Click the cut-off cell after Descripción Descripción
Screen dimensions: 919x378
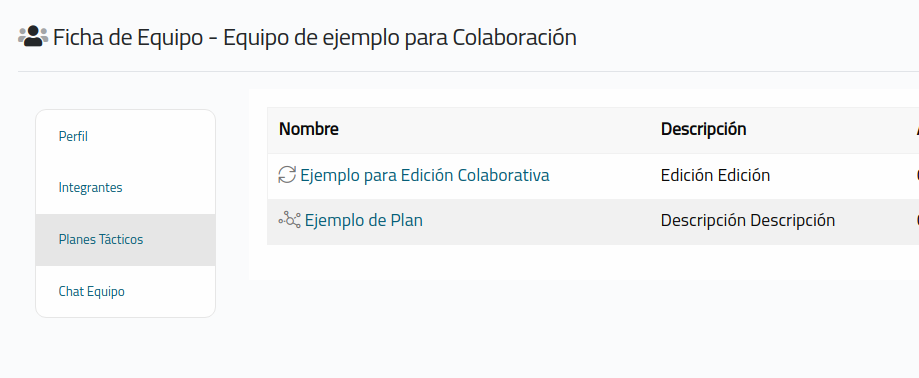point(917,221)
